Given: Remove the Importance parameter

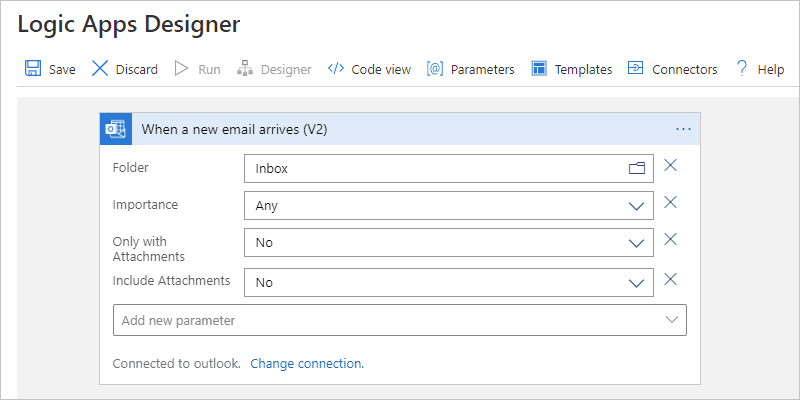Looking at the screenshot, I should [670, 202].
